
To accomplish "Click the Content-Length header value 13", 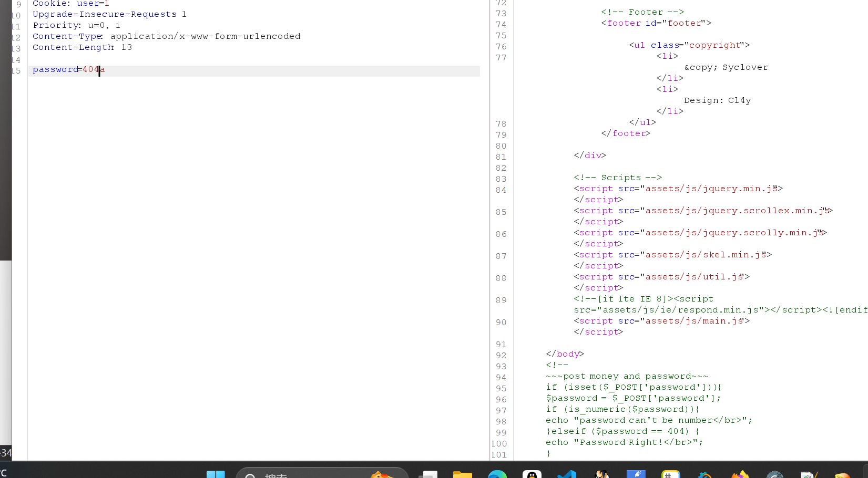I will coord(127,47).
